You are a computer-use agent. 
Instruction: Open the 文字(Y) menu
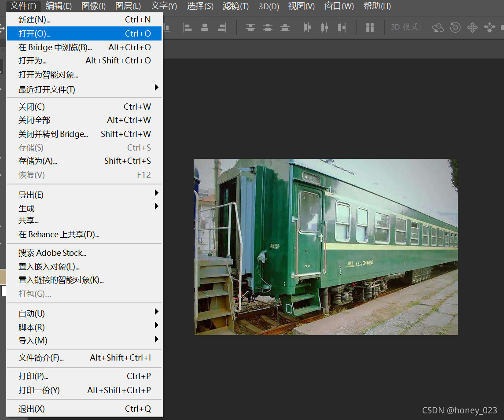164,6
